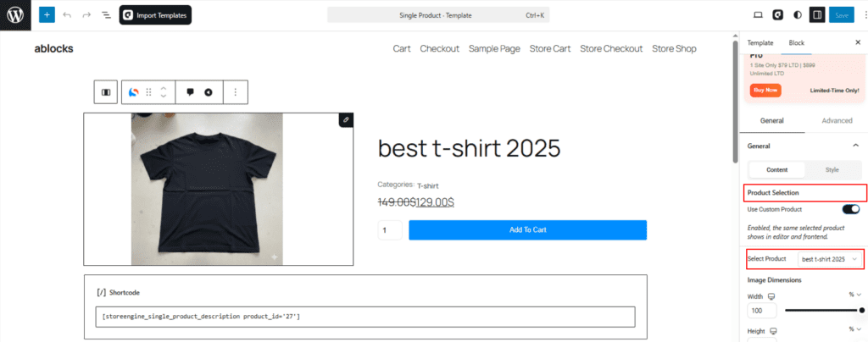The image size is (868, 342).
Task: Open the Store Cart navigation link
Action: point(549,48)
